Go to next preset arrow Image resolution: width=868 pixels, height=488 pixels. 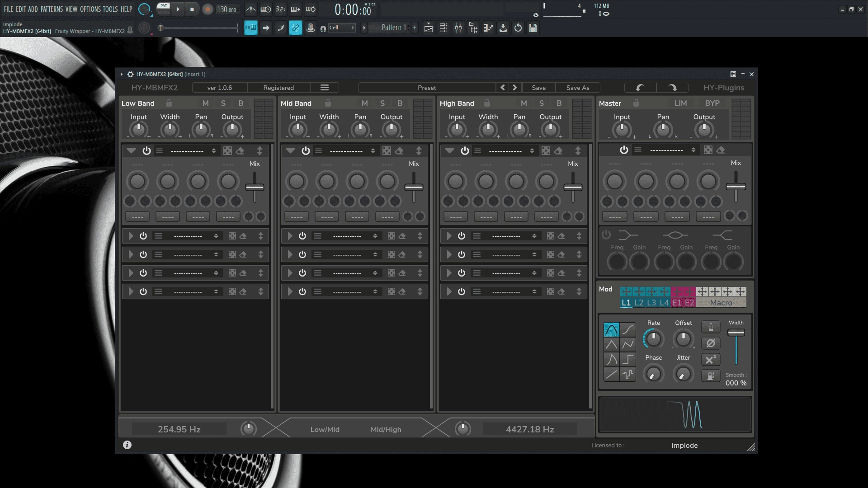[x=515, y=88]
